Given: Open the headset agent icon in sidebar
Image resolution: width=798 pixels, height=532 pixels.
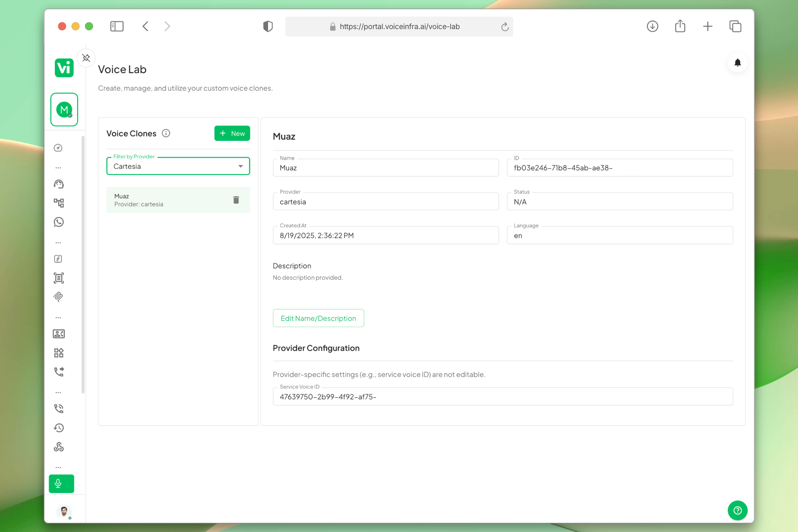Looking at the screenshot, I should [x=59, y=184].
